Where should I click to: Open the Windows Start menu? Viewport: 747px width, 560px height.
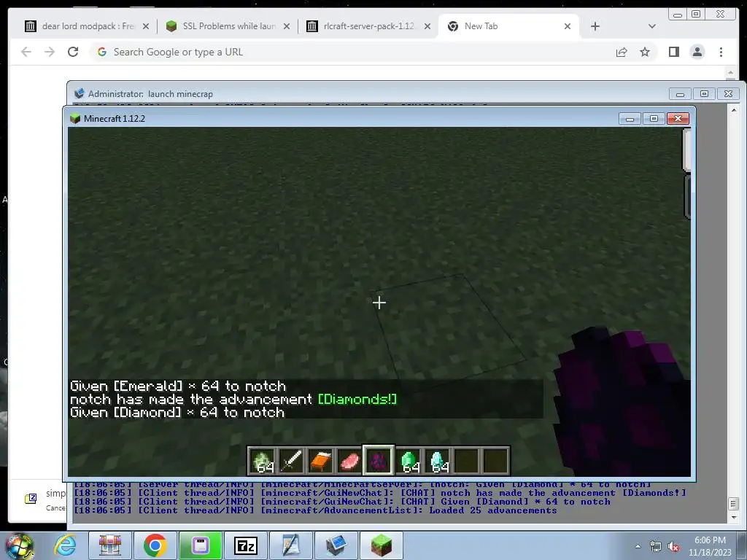[x=19, y=546]
